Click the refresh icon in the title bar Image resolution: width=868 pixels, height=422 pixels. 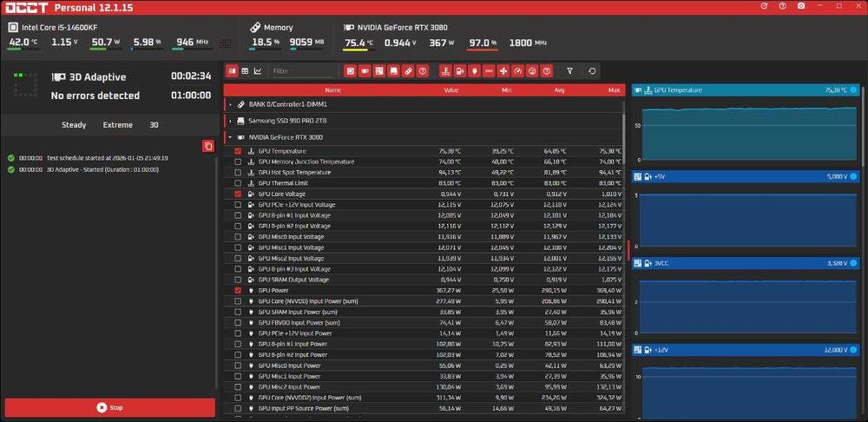tap(765, 6)
